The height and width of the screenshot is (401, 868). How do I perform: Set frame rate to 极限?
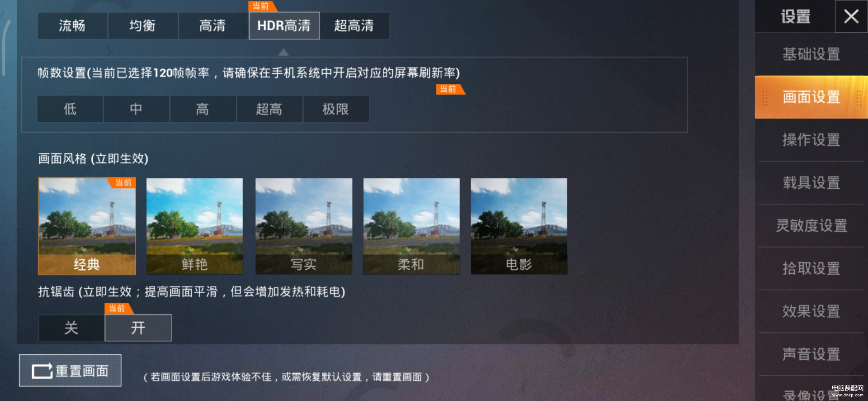tap(336, 109)
